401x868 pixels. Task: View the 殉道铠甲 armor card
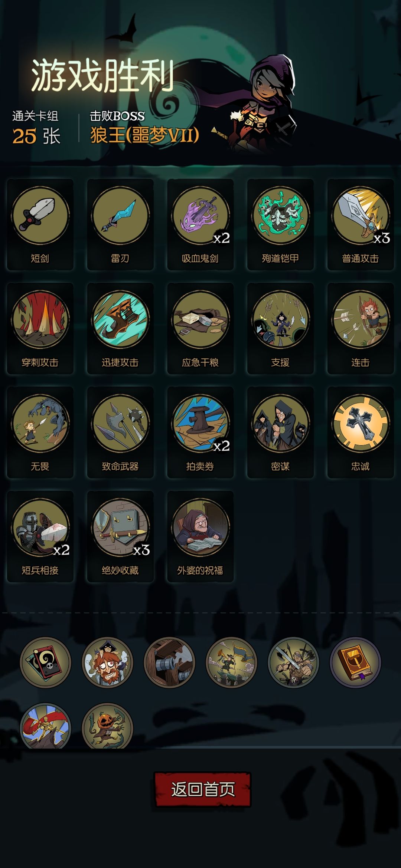[281, 224]
